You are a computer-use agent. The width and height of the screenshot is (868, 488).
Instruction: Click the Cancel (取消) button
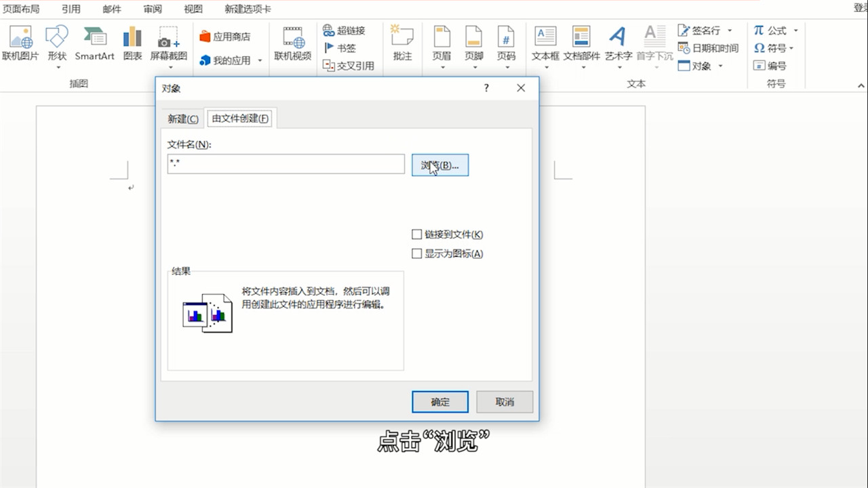pyautogui.click(x=505, y=402)
